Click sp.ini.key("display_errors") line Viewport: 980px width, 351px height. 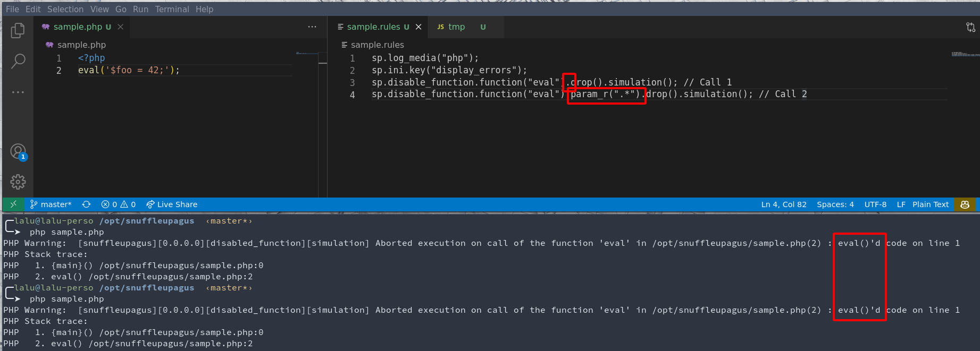[449, 70]
